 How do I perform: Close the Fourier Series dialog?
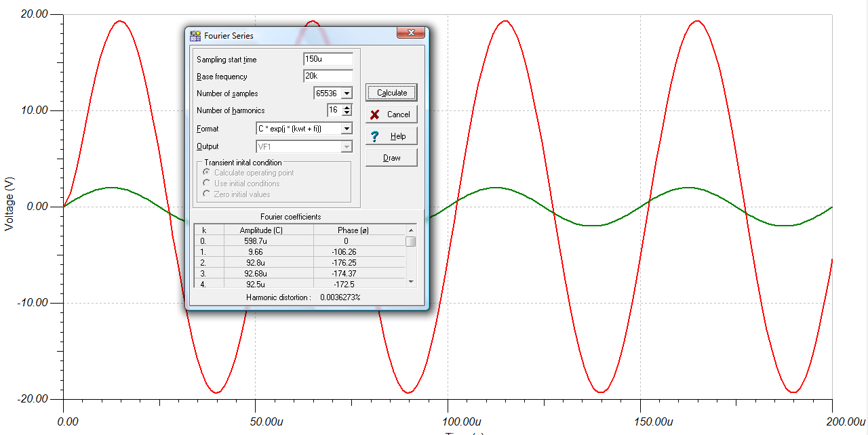411,33
